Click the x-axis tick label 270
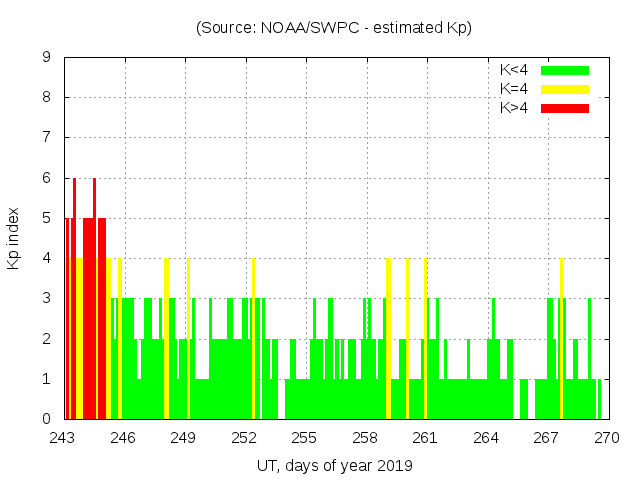The width and height of the screenshot is (640, 480). tap(607, 438)
